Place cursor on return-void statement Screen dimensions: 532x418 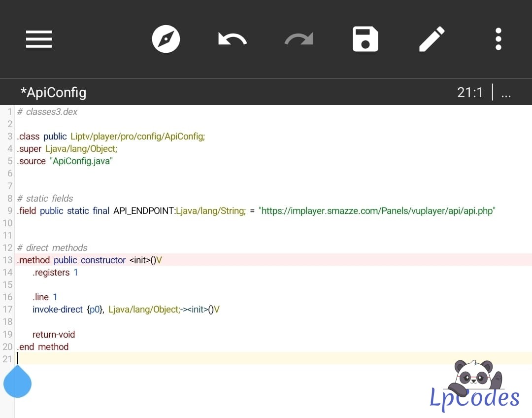pos(54,334)
